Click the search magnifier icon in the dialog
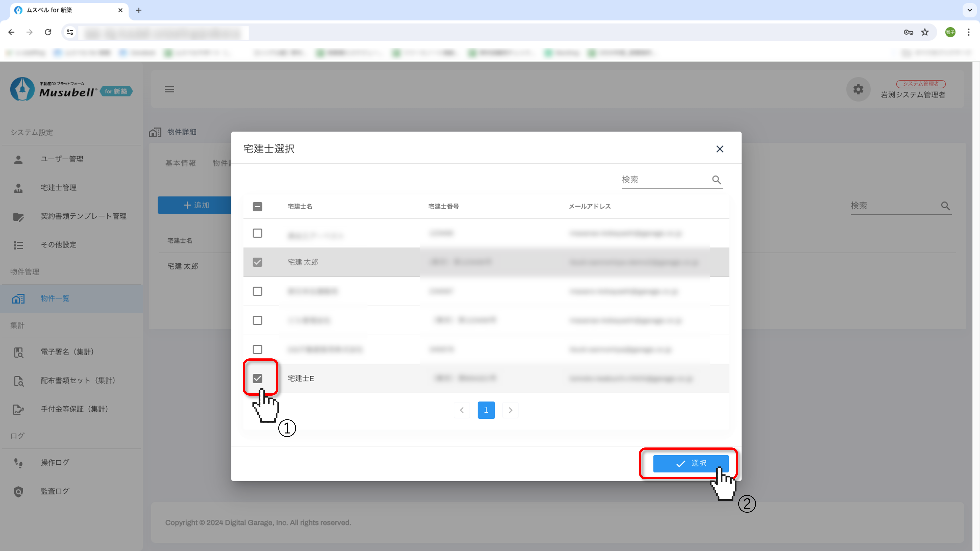980x551 pixels. point(716,179)
